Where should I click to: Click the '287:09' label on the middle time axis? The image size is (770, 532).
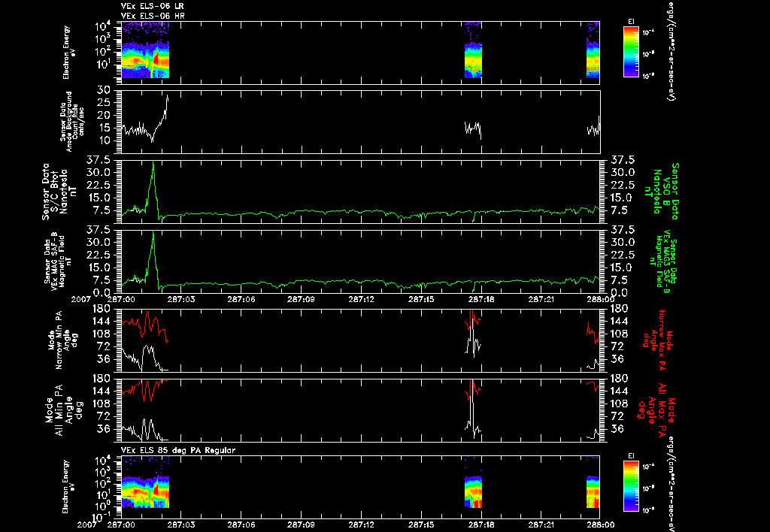pos(302,299)
